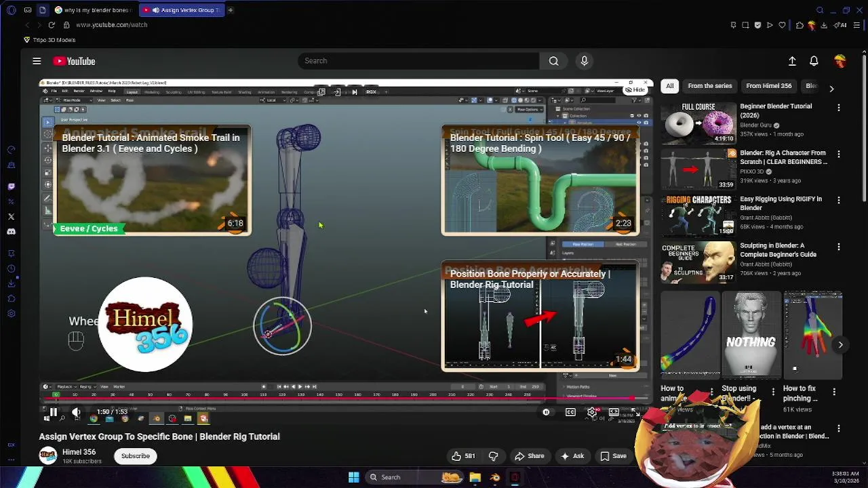Pause the video playback

click(53, 412)
